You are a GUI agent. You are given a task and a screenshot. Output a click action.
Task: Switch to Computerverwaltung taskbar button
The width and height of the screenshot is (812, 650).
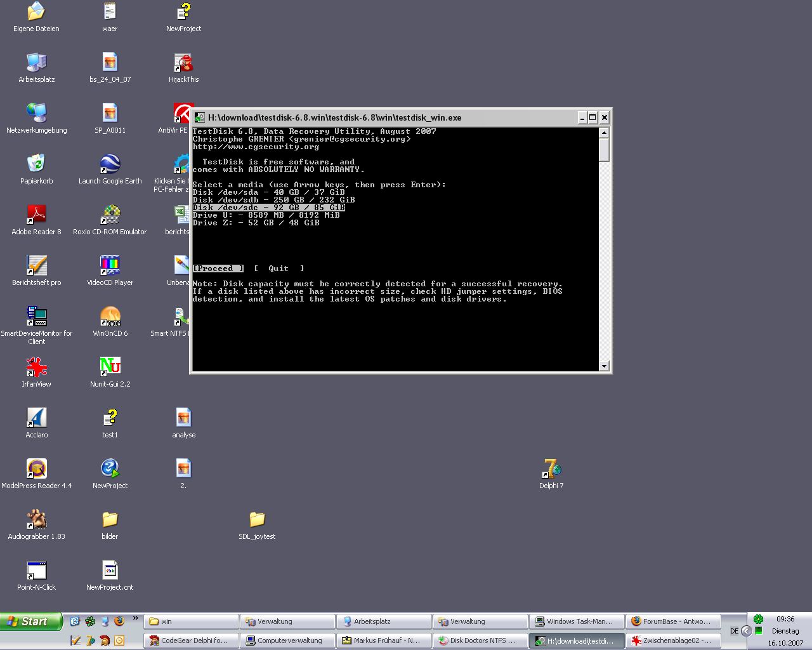pyautogui.click(x=287, y=640)
